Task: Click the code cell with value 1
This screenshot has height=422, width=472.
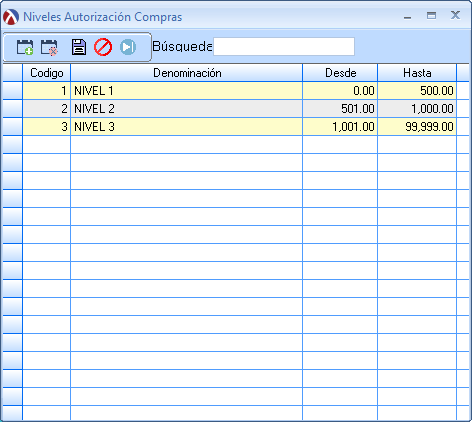Action: pos(47,91)
